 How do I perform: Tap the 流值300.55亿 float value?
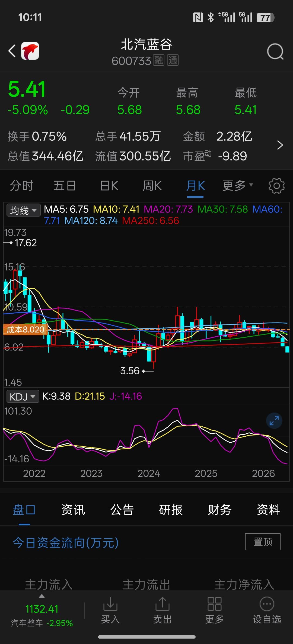133,156
